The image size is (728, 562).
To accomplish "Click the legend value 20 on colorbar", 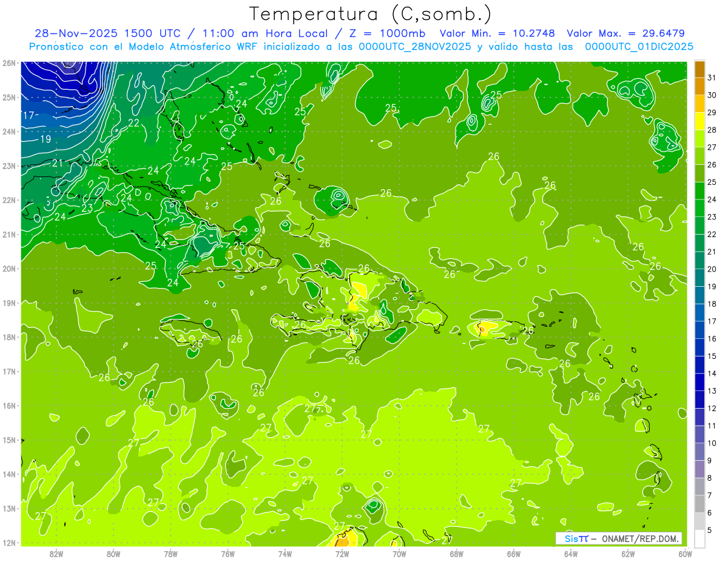I will click(x=712, y=269).
